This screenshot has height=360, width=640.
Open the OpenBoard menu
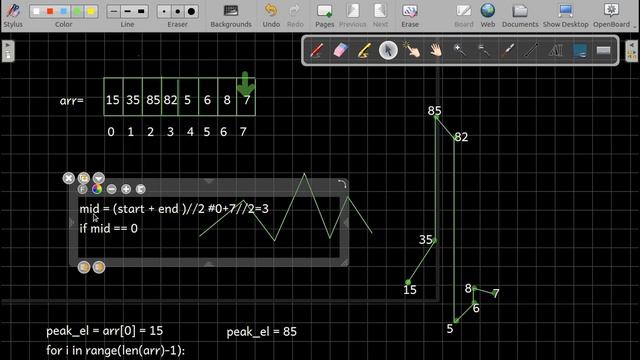(611, 16)
